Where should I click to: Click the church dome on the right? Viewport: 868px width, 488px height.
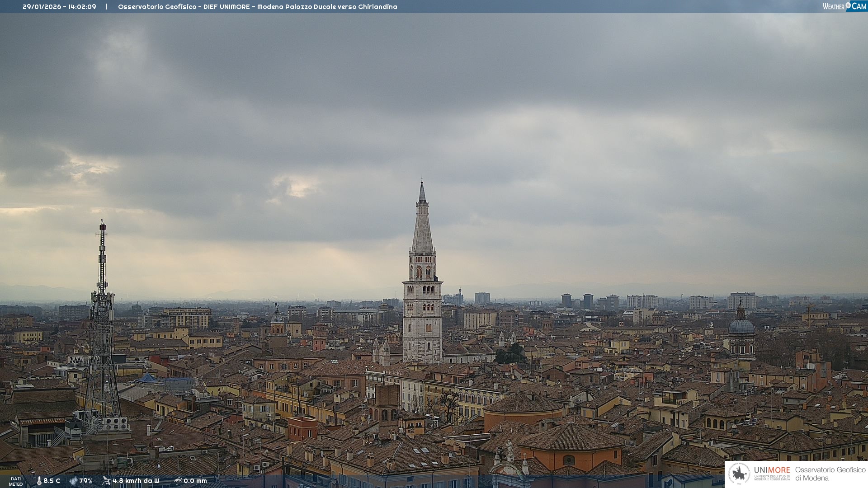click(741, 325)
